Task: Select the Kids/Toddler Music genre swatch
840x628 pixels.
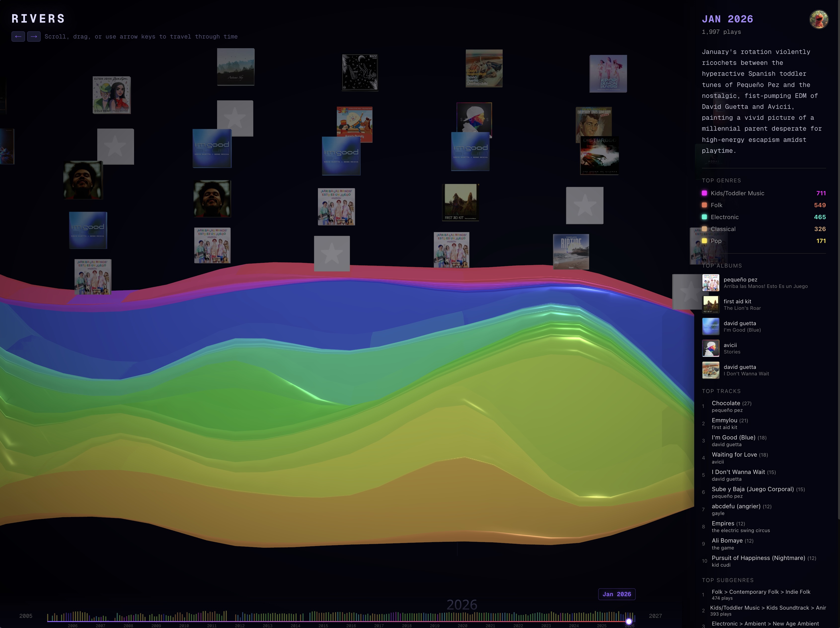Action: coord(704,193)
